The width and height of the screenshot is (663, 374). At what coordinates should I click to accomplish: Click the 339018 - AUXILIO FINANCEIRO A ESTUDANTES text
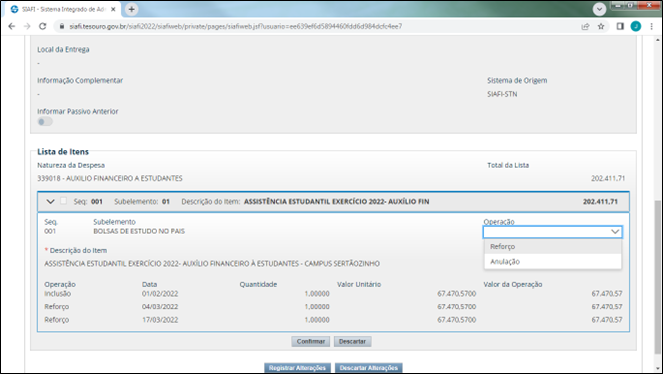pos(110,178)
